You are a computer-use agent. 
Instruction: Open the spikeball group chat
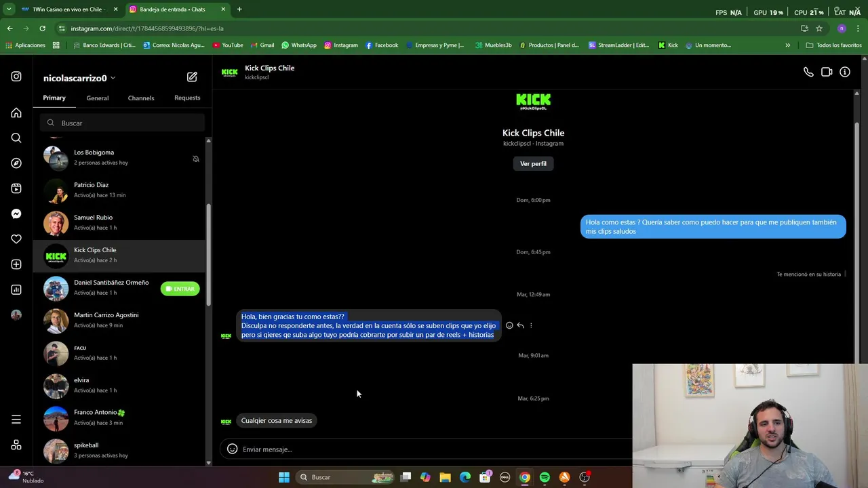pyautogui.click(x=119, y=450)
